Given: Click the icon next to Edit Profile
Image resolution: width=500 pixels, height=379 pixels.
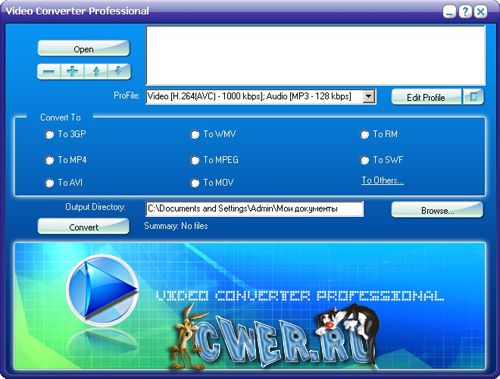Looking at the screenshot, I should pos(473,97).
